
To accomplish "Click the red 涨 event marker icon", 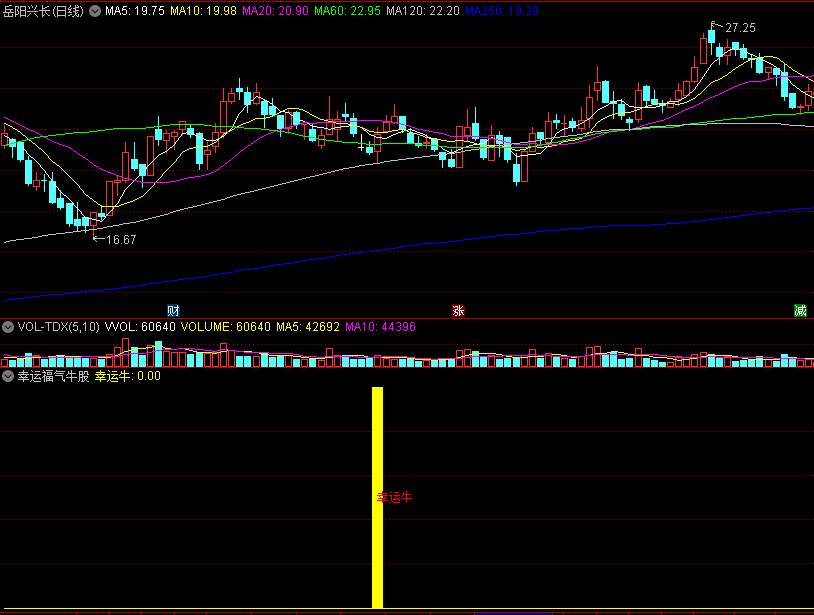I will 458,310.
